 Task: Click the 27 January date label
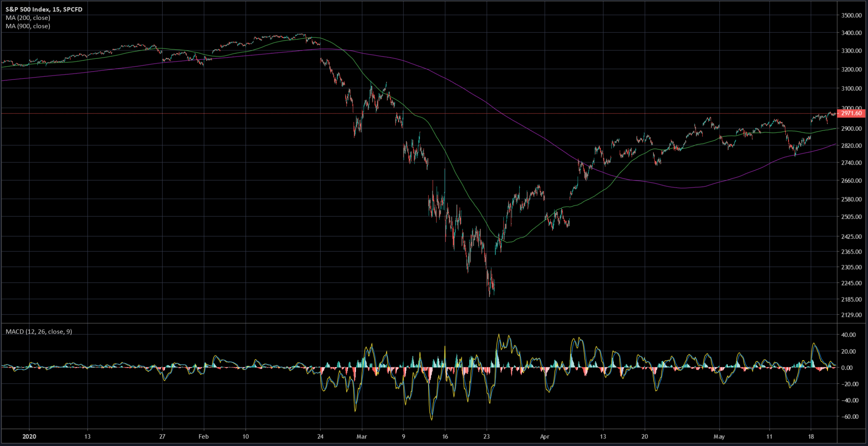pyautogui.click(x=162, y=436)
